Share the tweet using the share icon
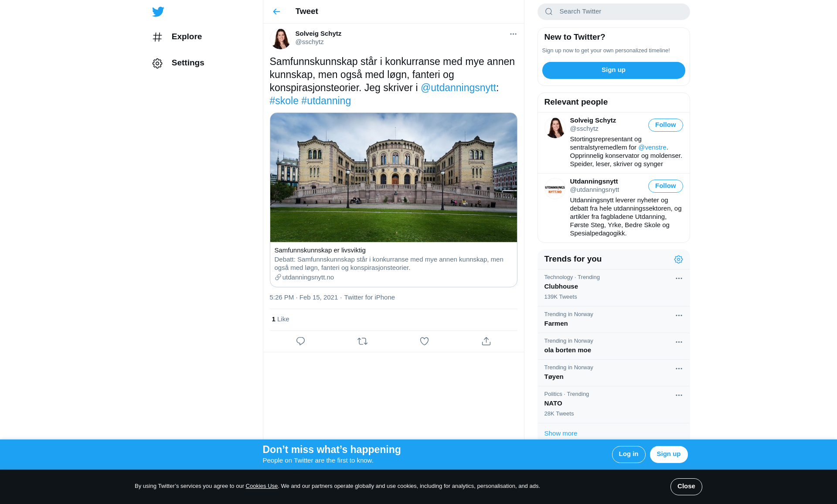 pyautogui.click(x=486, y=341)
